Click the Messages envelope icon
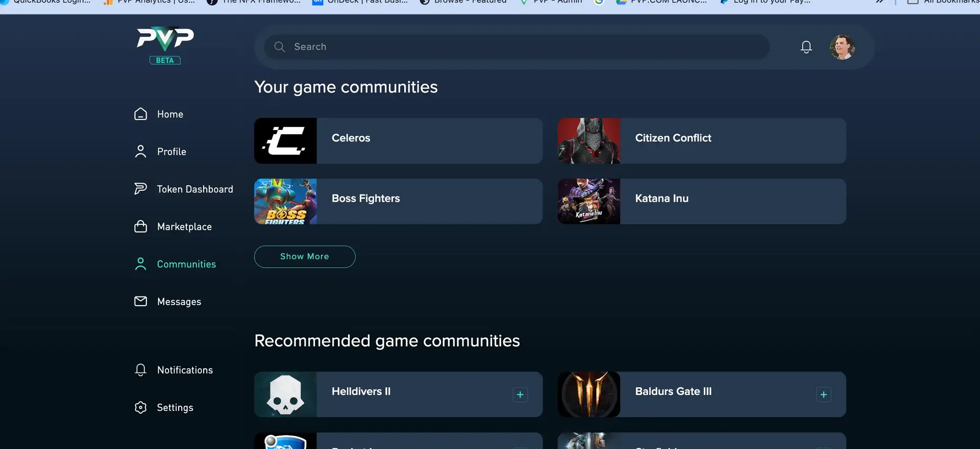980x449 pixels. [x=140, y=302]
